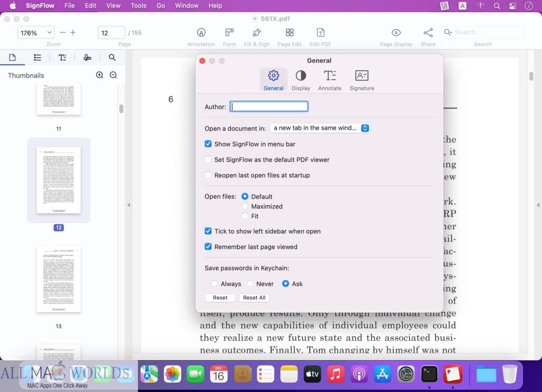Zoom in with the plus button
This screenshot has height=392, width=542.
73,32
